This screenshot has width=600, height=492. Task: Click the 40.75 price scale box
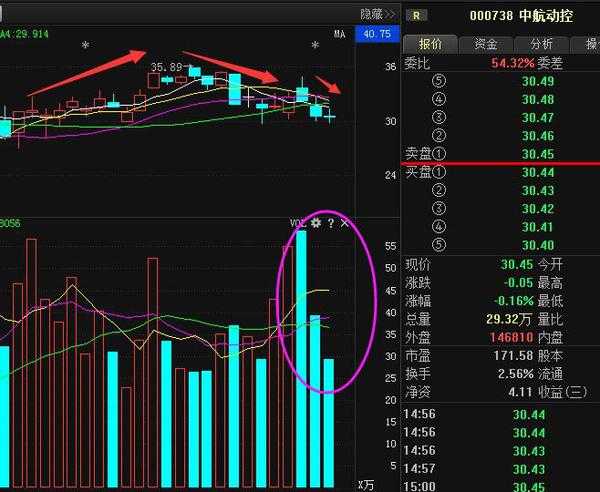[377, 34]
